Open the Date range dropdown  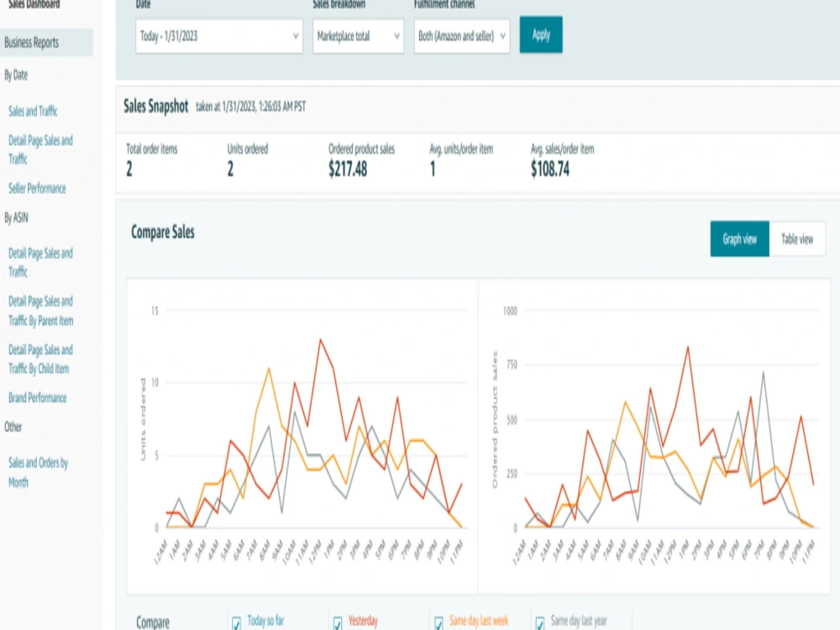point(219,36)
